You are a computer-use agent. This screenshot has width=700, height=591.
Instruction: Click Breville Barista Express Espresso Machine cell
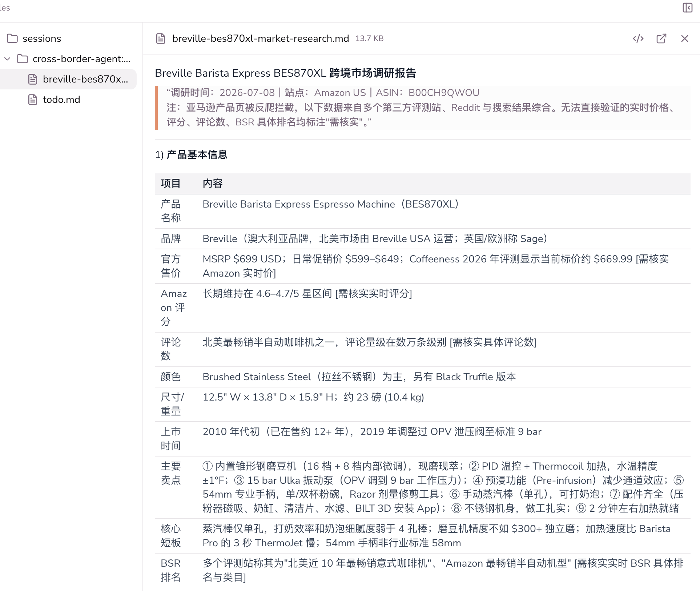click(x=330, y=204)
